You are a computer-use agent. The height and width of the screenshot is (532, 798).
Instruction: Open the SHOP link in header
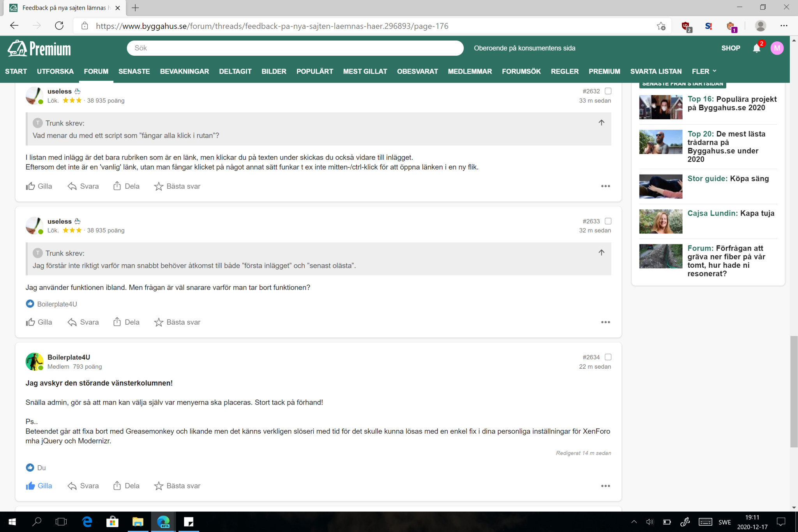tap(731, 48)
